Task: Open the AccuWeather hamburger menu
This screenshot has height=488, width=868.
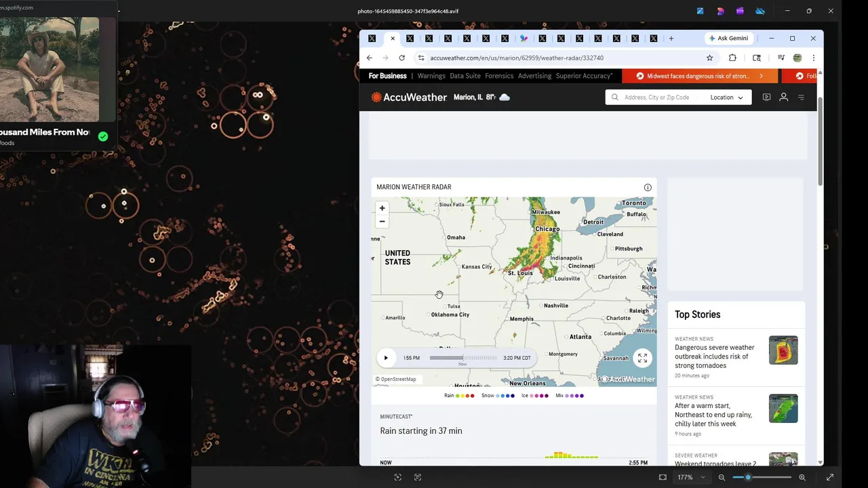Action: (x=801, y=97)
